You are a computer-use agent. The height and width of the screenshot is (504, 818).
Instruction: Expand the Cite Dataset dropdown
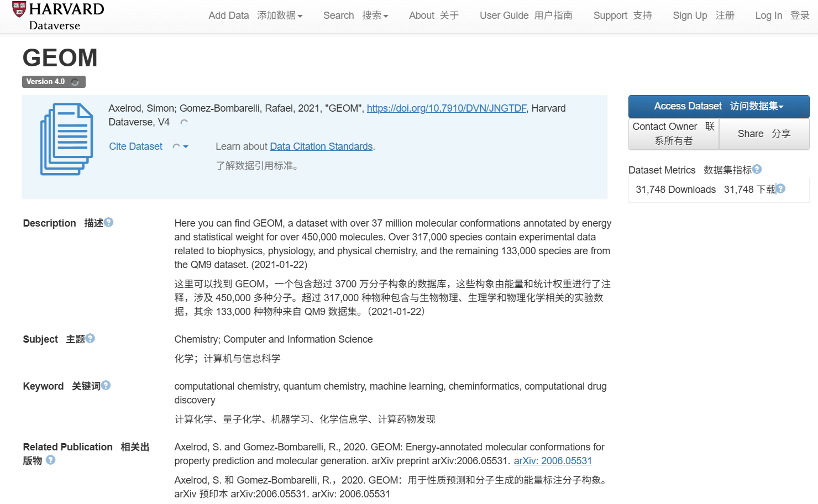pyautogui.click(x=149, y=146)
